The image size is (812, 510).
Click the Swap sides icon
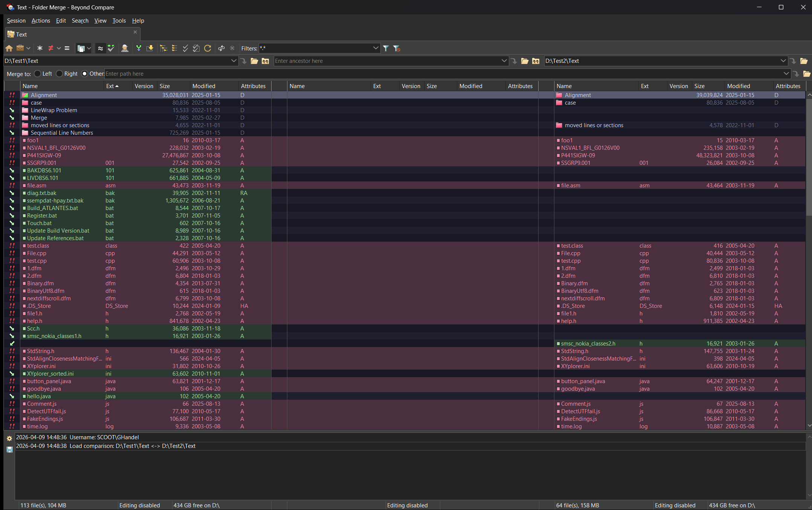click(221, 48)
